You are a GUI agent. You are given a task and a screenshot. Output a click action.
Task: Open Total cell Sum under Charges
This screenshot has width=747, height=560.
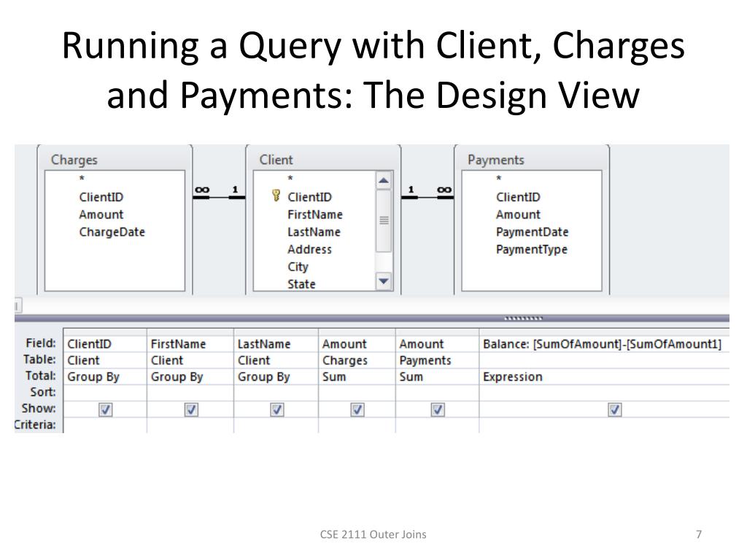point(357,377)
